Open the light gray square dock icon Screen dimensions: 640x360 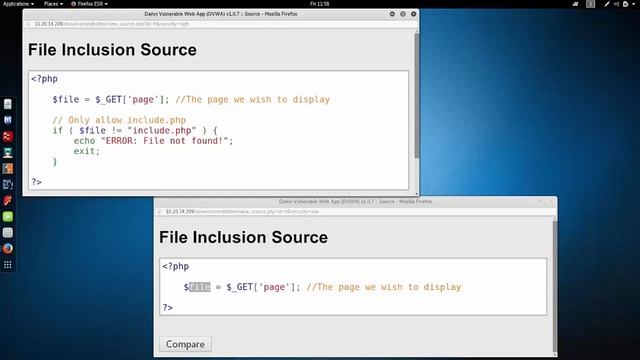(8, 233)
